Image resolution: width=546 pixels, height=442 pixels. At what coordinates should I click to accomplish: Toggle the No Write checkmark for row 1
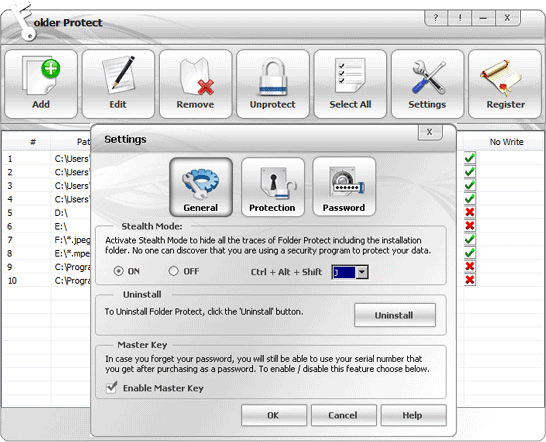(x=469, y=158)
